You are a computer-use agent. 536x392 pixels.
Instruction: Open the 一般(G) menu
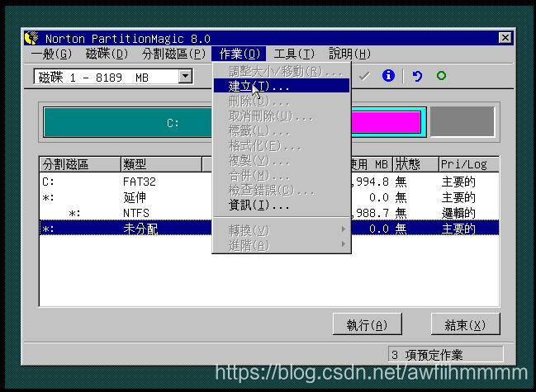pos(51,54)
